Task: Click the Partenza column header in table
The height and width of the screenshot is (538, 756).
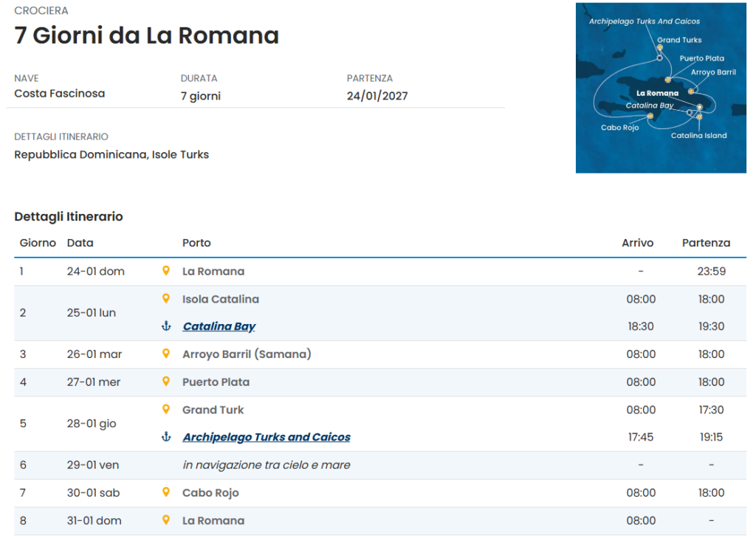Action: [706, 243]
